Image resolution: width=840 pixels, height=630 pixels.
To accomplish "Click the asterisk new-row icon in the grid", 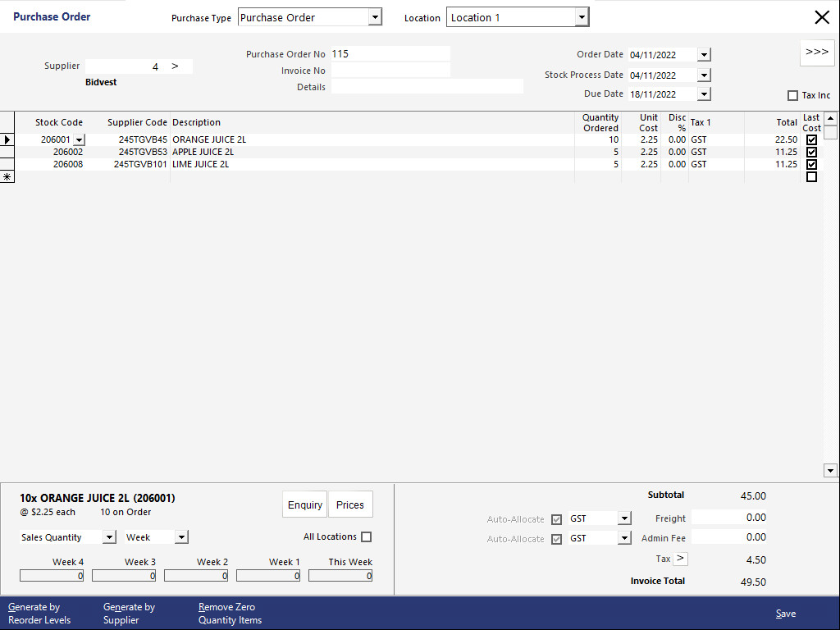I will (x=7, y=176).
